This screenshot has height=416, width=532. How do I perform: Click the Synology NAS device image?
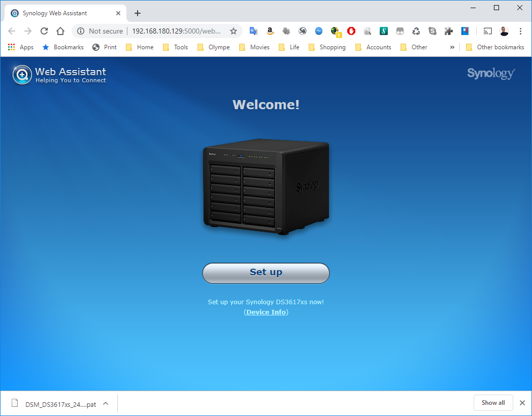[266, 186]
